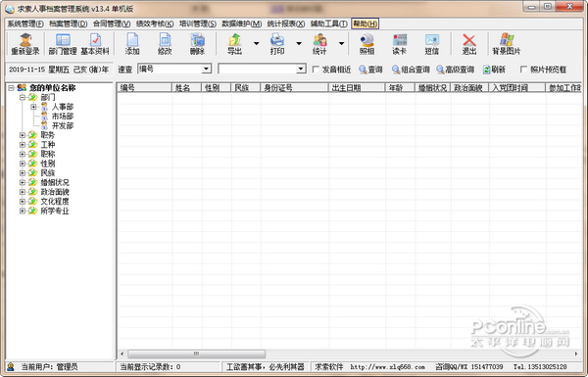The height and width of the screenshot is (377, 588).
Task: Click the 重新登录 re-login icon
Action: [x=25, y=44]
